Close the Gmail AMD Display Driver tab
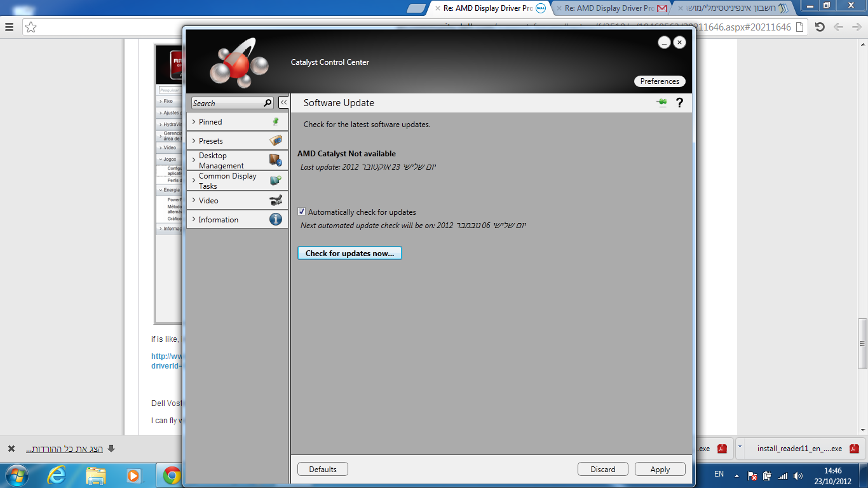Viewport: 868px width, 488px height. [x=559, y=8]
